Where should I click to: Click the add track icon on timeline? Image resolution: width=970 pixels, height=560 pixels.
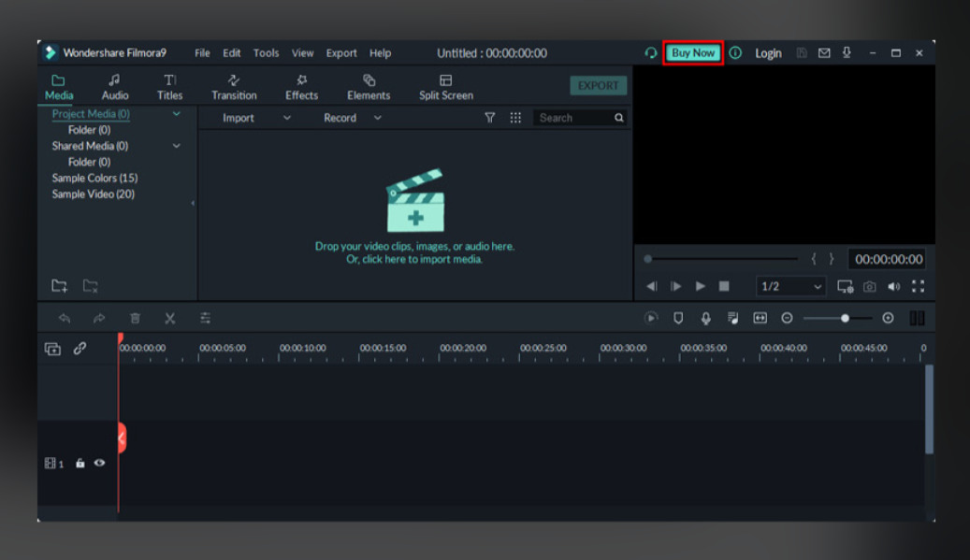pos(53,349)
